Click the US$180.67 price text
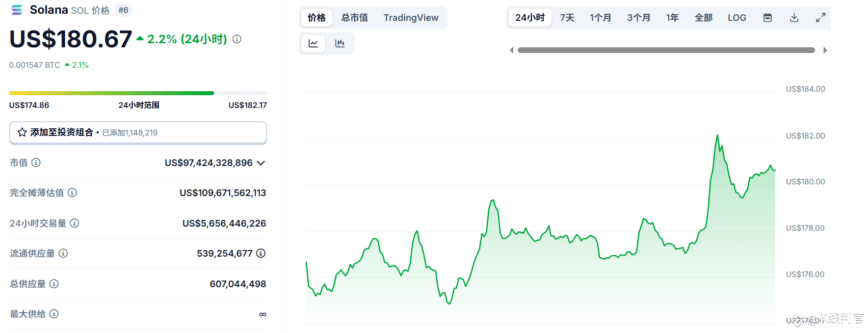The image size is (868, 333). (x=71, y=39)
